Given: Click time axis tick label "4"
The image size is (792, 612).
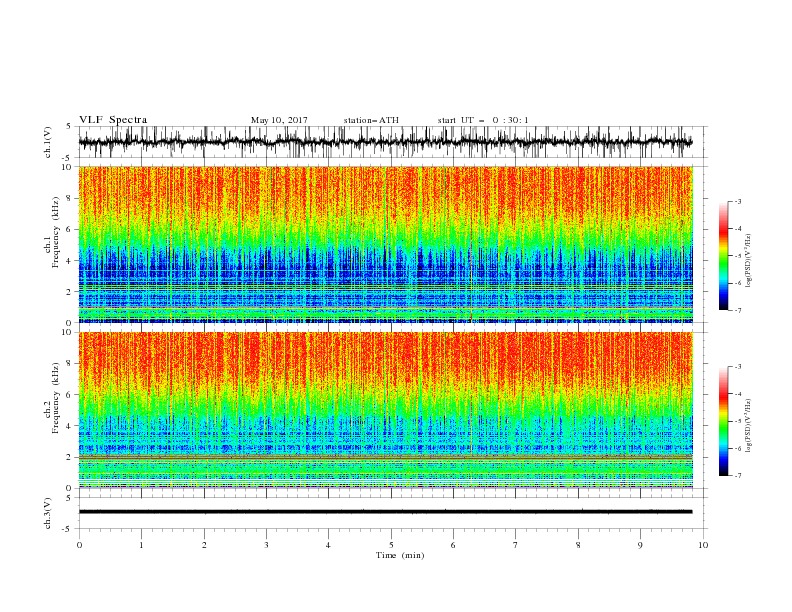Looking at the screenshot, I should [x=328, y=545].
